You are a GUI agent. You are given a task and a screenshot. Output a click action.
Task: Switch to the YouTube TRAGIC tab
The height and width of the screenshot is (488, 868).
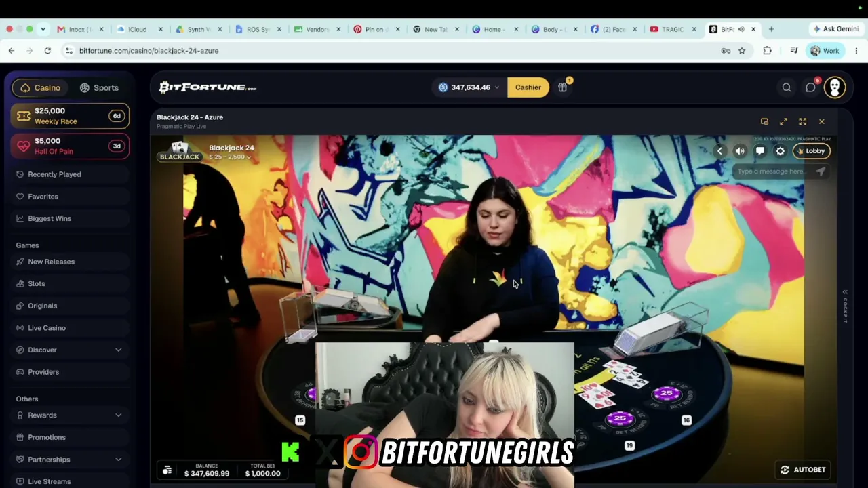point(673,29)
